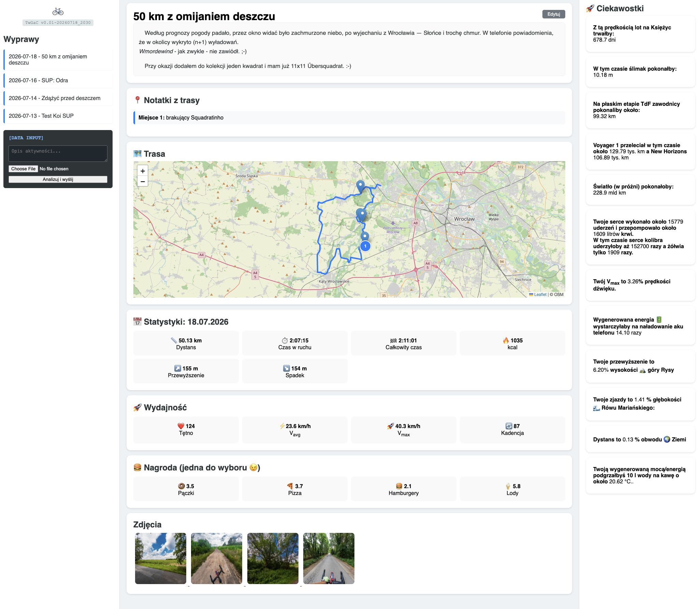
Task: Click into the Opis aktywności text field
Action: coord(58,154)
